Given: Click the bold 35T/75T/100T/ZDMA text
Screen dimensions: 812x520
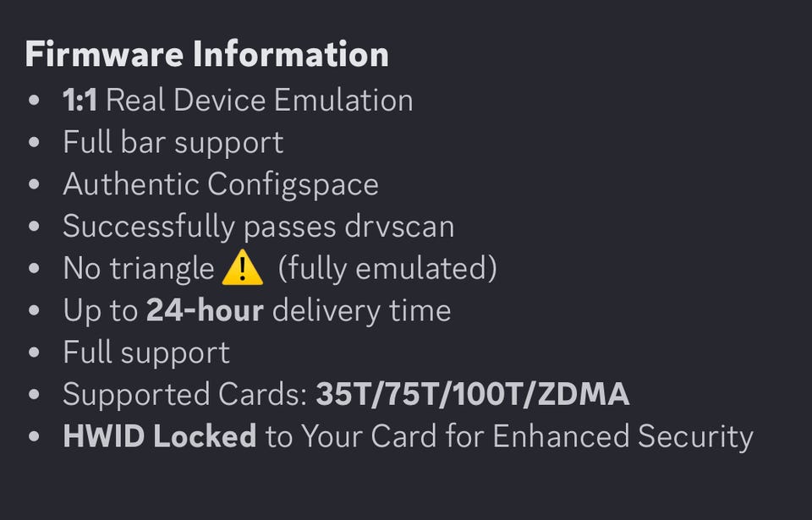Looking at the screenshot, I should [473, 395].
